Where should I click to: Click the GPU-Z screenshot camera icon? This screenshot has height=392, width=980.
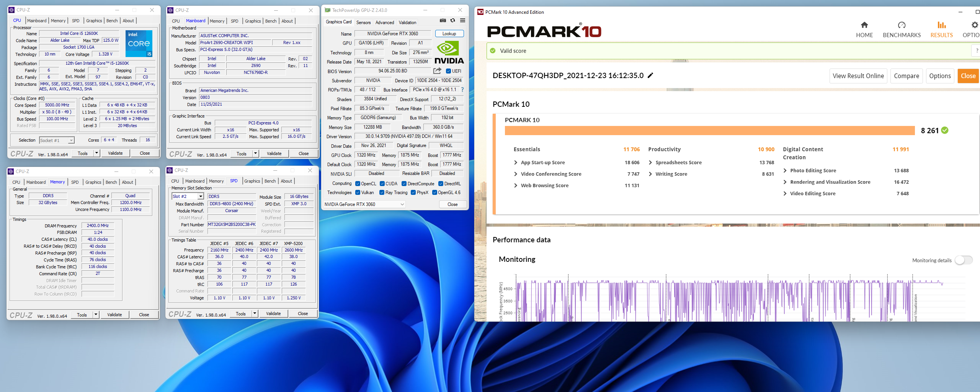(443, 21)
